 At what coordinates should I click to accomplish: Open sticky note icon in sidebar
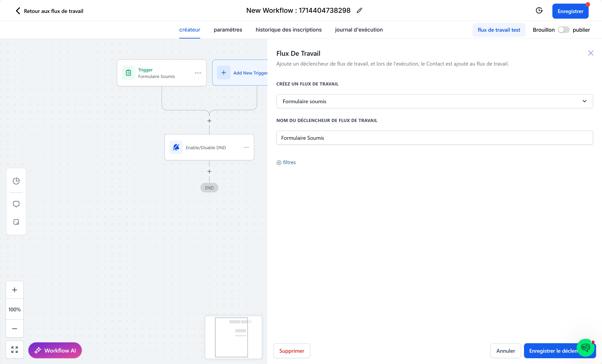tap(16, 222)
